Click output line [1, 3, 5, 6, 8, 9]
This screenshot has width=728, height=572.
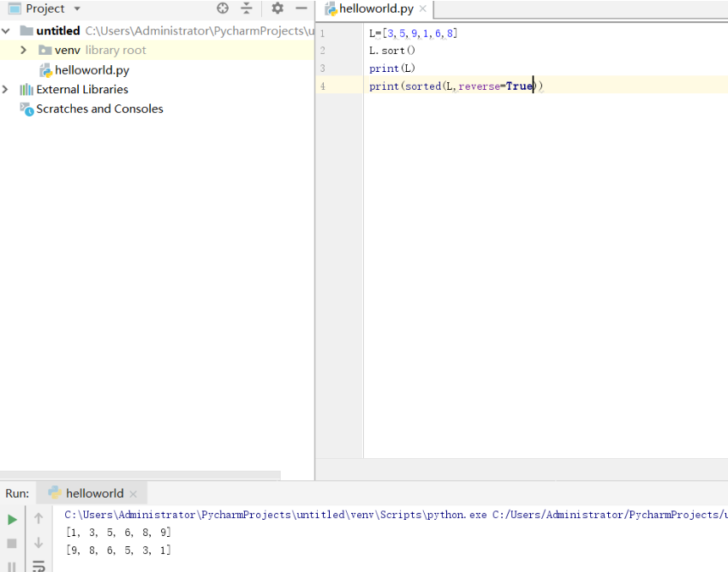(118, 532)
